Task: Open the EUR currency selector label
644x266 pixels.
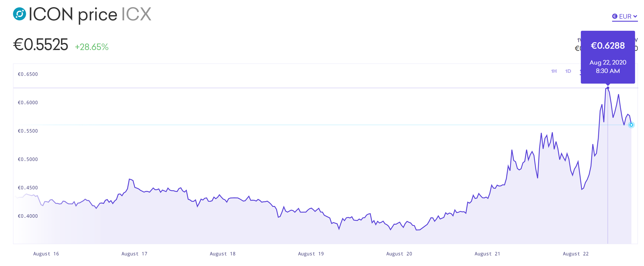Action: pos(625,16)
